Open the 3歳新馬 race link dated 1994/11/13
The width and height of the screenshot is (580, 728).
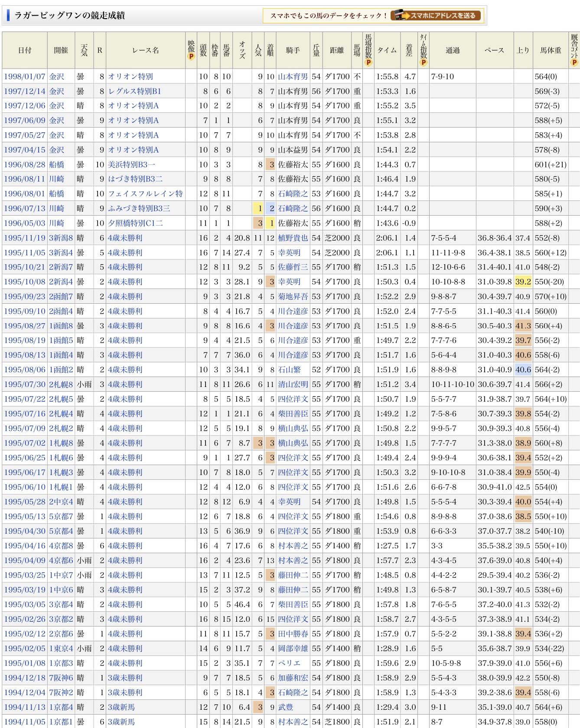[x=121, y=707]
